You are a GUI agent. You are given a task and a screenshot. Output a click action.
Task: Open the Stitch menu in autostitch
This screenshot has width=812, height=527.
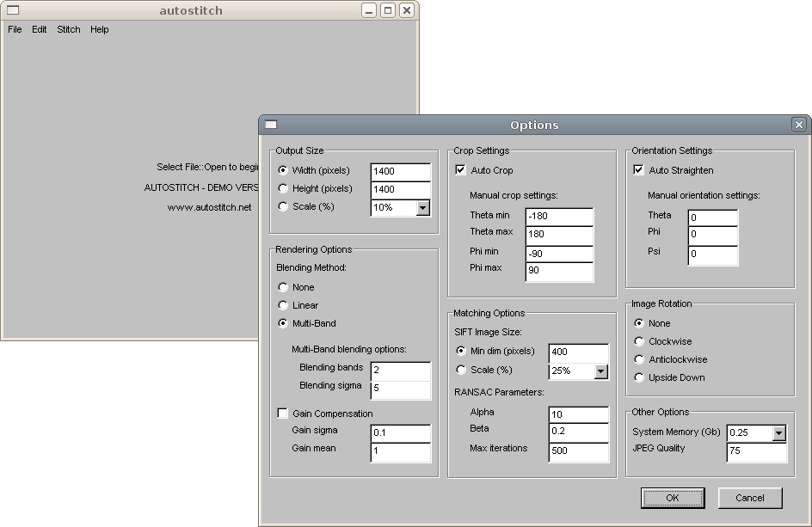pos(68,29)
